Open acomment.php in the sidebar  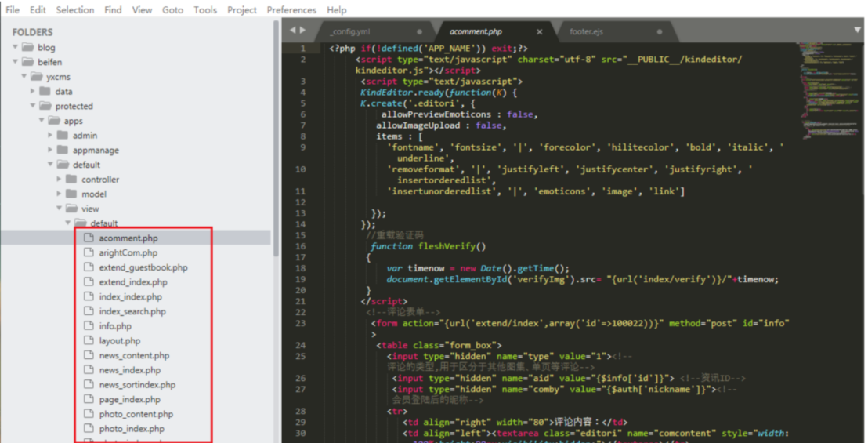tap(128, 238)
